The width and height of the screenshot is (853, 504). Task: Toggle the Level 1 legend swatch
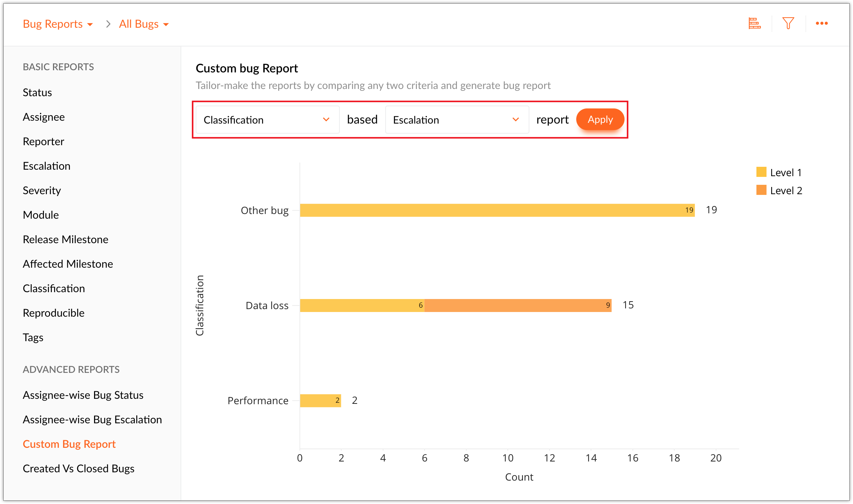tap(761, 172)
